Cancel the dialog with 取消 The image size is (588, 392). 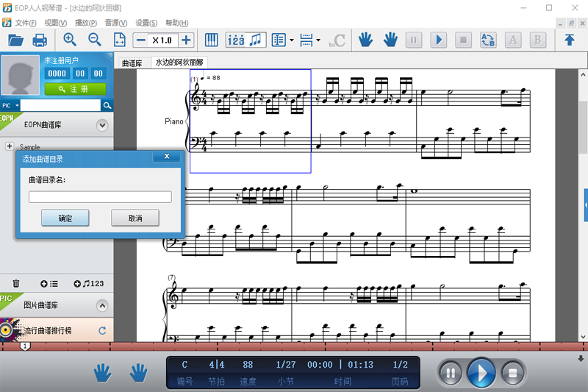135,218
